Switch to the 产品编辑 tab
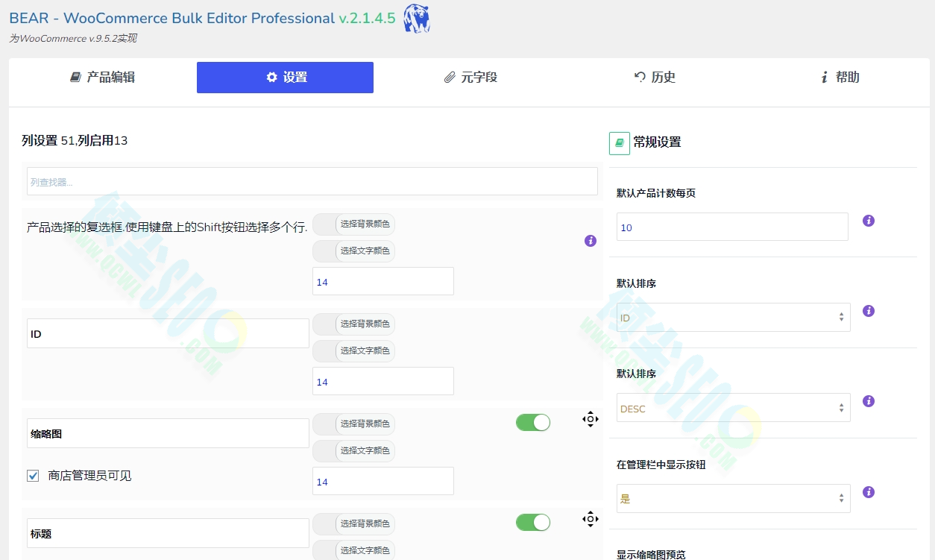The height and width of the screenshot is (560, 935). (103, 78)
